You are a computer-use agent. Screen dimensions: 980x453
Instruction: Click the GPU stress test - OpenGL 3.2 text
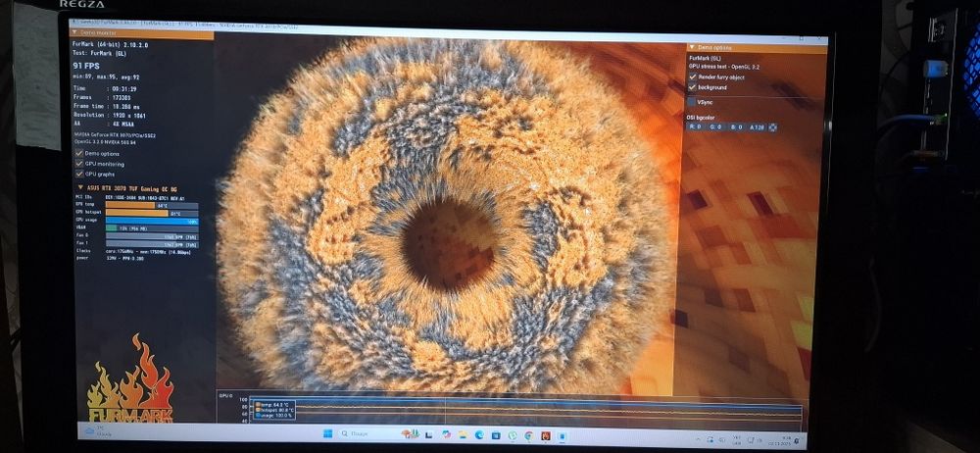coord(724,66)
